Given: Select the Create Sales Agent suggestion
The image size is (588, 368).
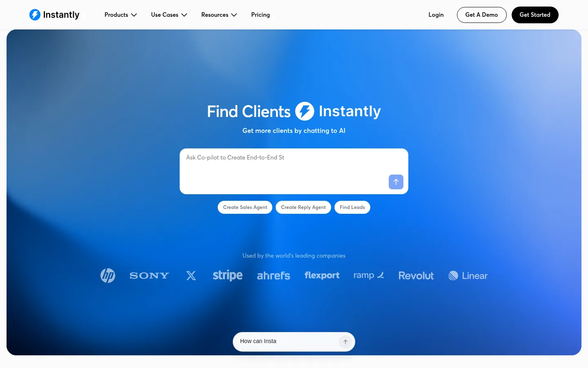Looking at the screenshot, I should [245, 207].
